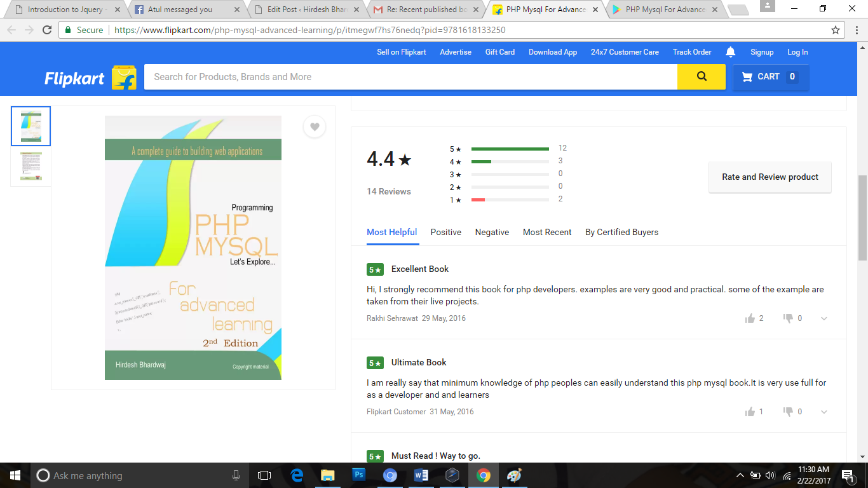Switch to the Negative reviews tab
868x488 pixels.
(492, 233)
